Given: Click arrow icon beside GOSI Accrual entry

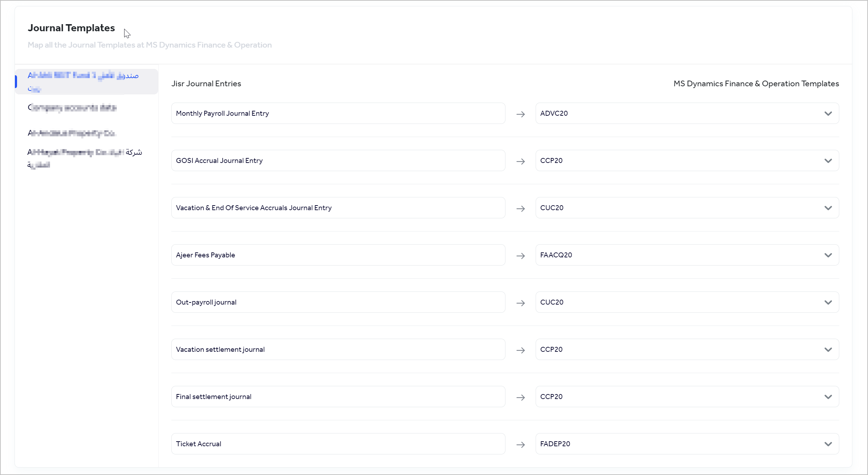Looking at the screenshot, I should pos(520,161).
